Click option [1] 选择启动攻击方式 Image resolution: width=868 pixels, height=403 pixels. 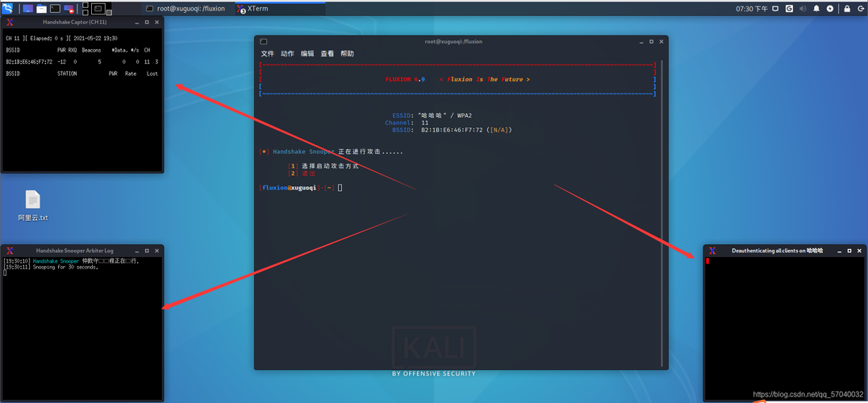tap(323, 166)
